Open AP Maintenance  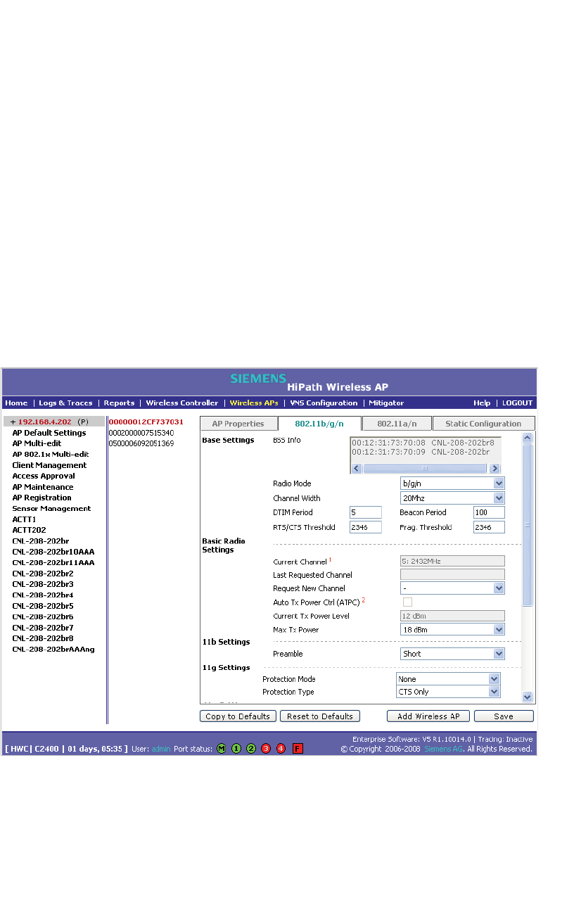pyautogui.click(x=43, y=487)
